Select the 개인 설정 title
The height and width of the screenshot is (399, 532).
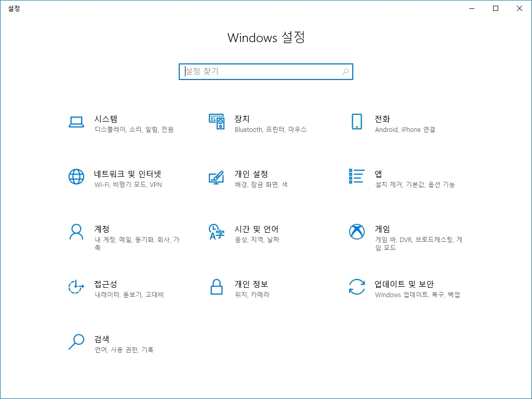251,174
